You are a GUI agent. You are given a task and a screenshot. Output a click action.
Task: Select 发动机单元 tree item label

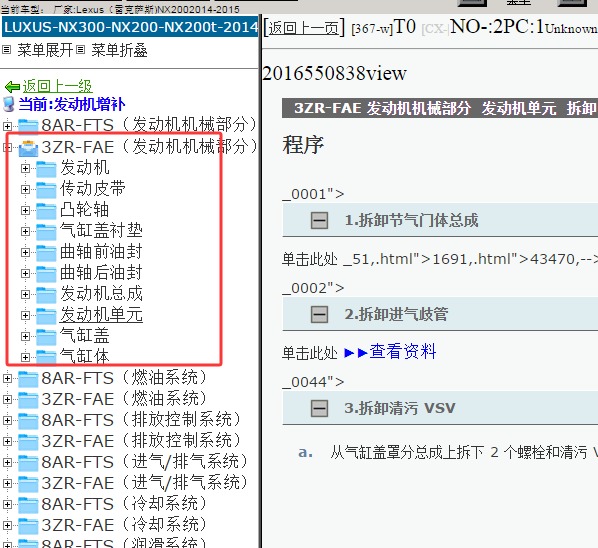coord(101,315)
